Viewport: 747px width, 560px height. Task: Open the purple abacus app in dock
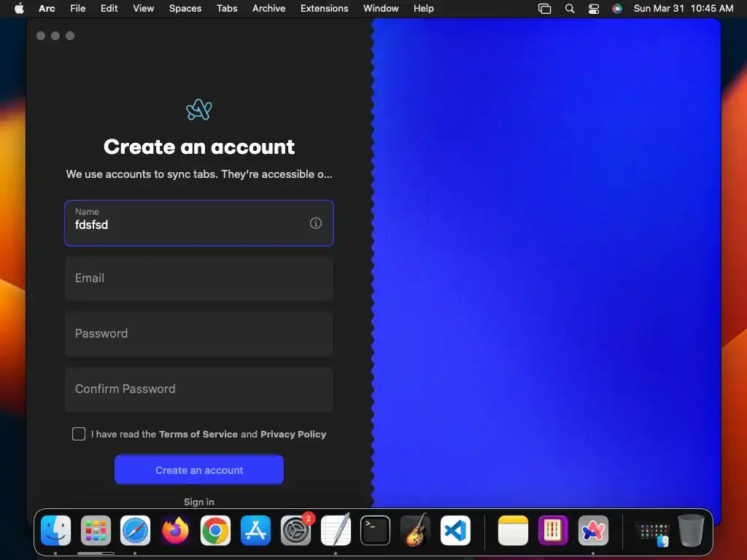[x=553, y=531]
